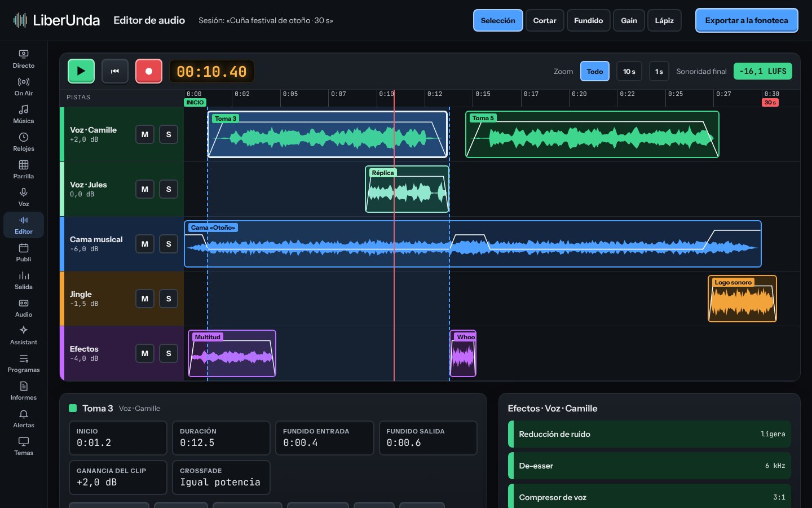The height and width of the screenshot is (508, 812).
Task: Open the Voz microphone section
Action: pyautogui.click(x=24, y=197)
